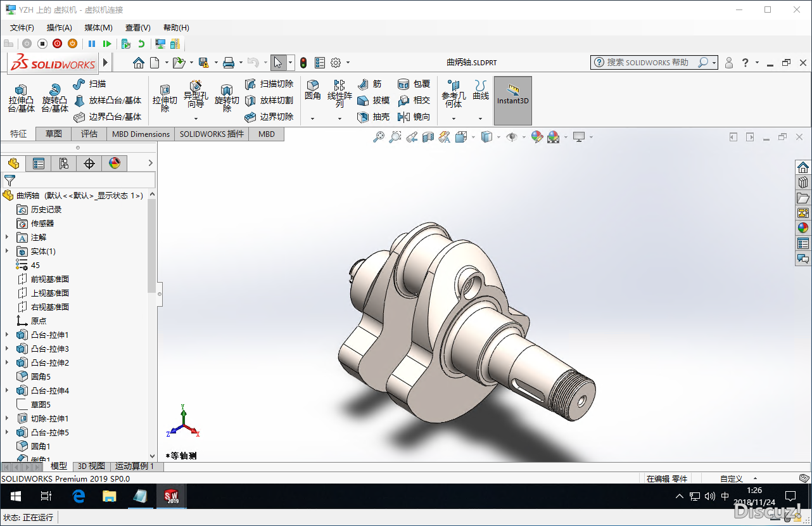Open the DimXpertManager tab
The height and width of the screenshot is (526, 812).
click(89, 164)
